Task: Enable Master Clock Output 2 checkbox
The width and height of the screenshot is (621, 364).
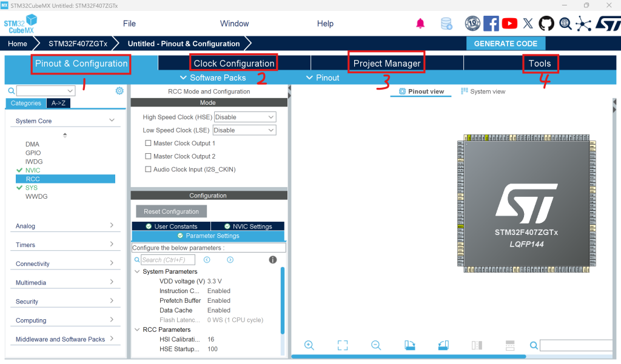Action: (148, 156)
